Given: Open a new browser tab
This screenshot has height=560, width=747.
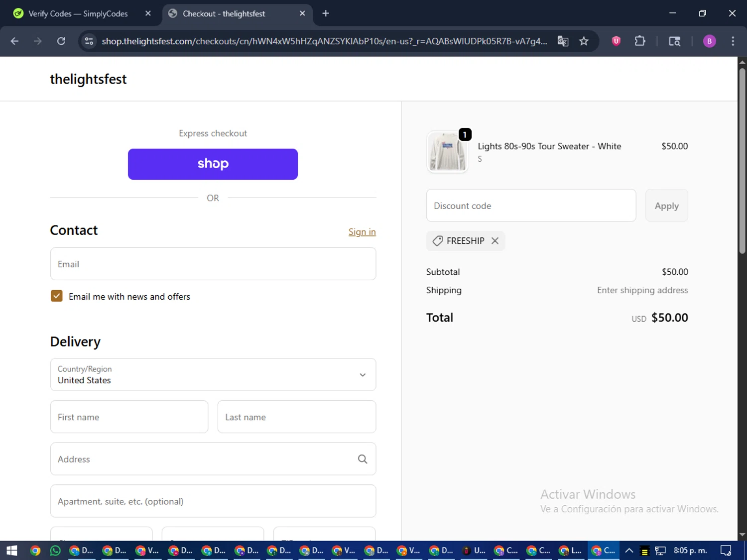Looking at the screenshot, I should (326, 13).
